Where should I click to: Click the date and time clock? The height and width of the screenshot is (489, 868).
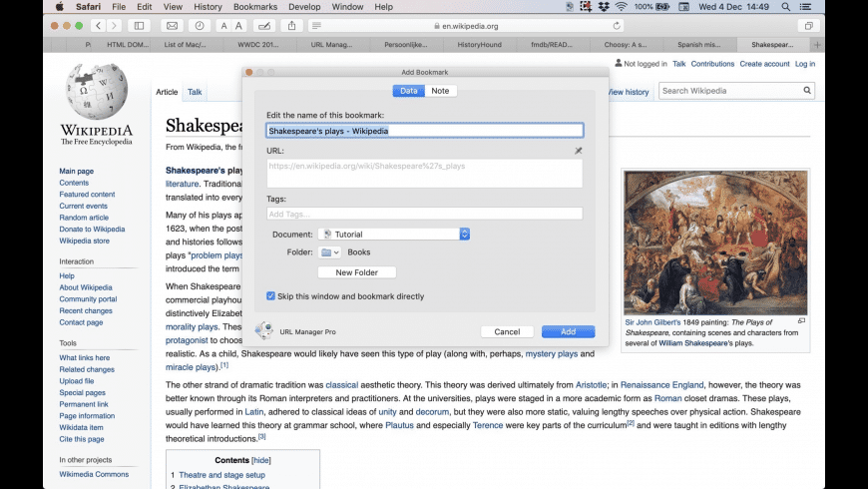[733, 7]
